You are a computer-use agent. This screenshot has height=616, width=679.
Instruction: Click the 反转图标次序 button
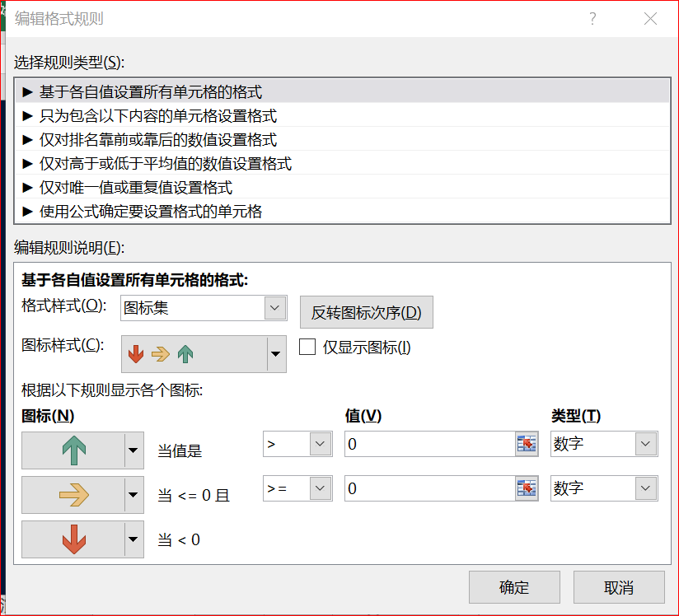pyautogui.click(x=367, y=312)
